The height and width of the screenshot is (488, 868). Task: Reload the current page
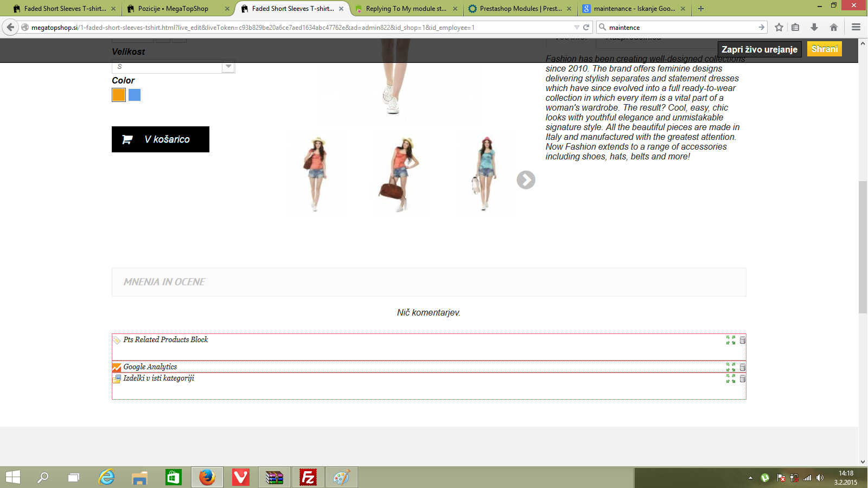point(586,27)
